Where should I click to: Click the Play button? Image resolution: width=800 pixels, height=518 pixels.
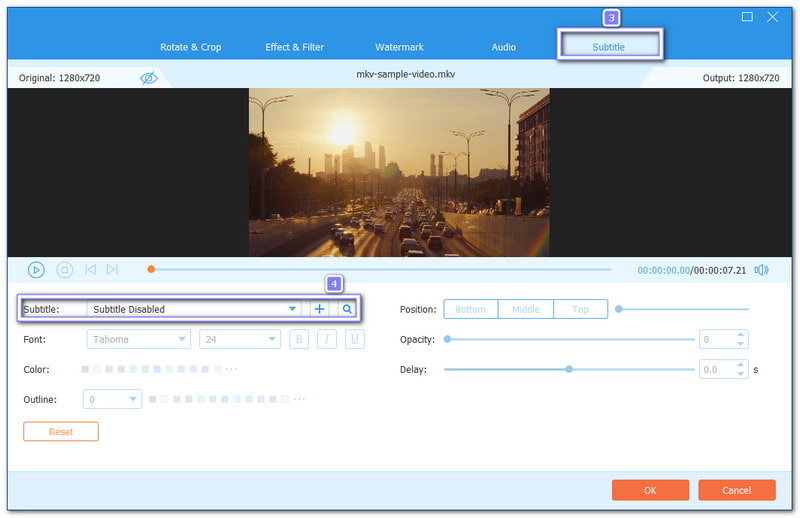pyautogui.click(x=36, y=269)
